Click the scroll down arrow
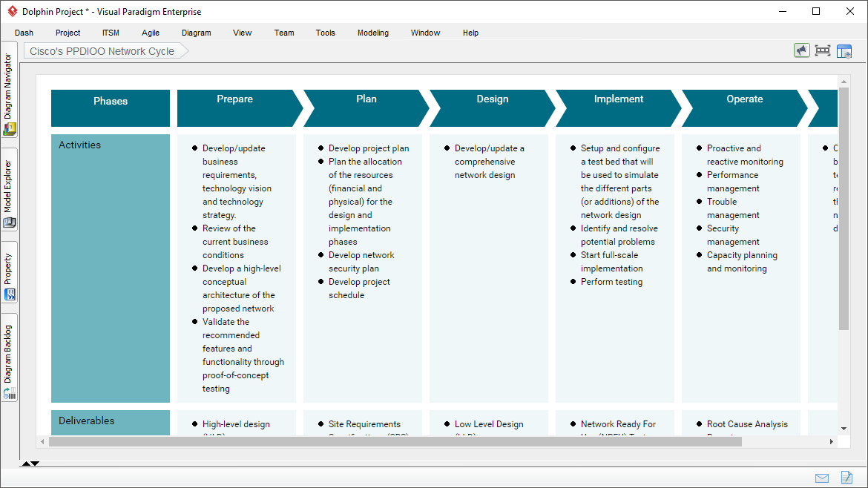868x488 pixels. pyautogui.click(x=844, y=428)
